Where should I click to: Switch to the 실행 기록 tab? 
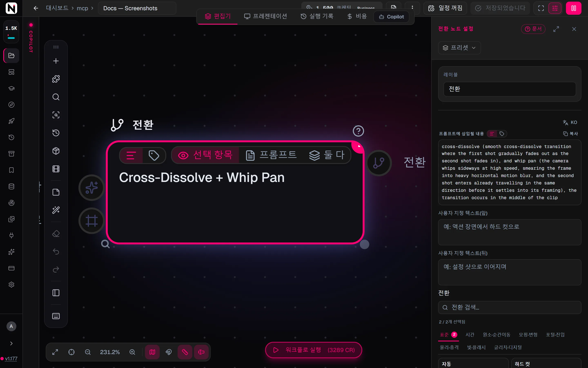[x=317, y=16]
